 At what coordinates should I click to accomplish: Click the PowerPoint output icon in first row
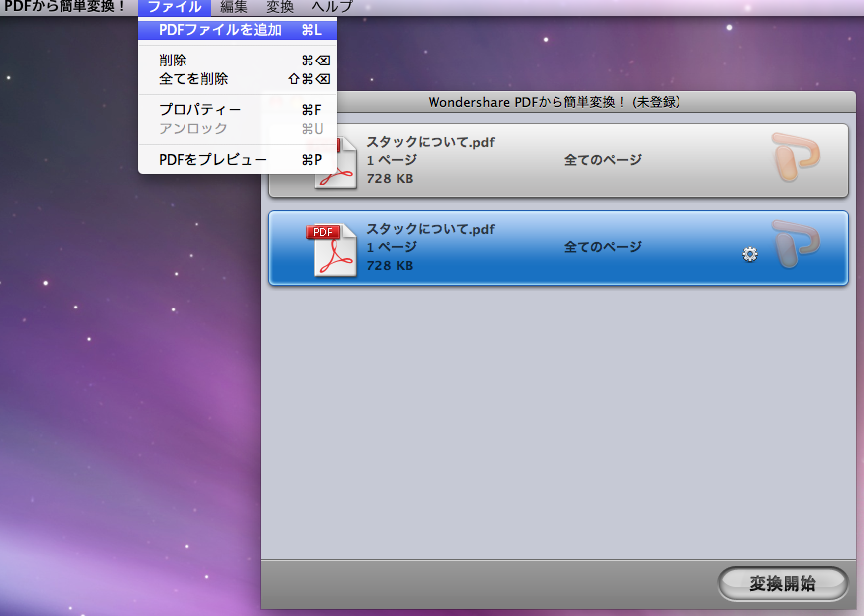coord(796,157)
